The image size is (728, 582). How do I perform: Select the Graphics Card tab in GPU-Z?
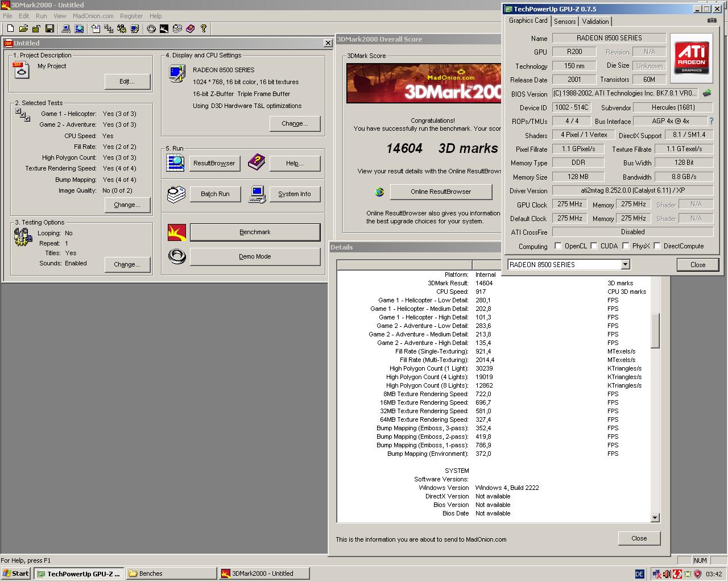[x=528, y=20]
